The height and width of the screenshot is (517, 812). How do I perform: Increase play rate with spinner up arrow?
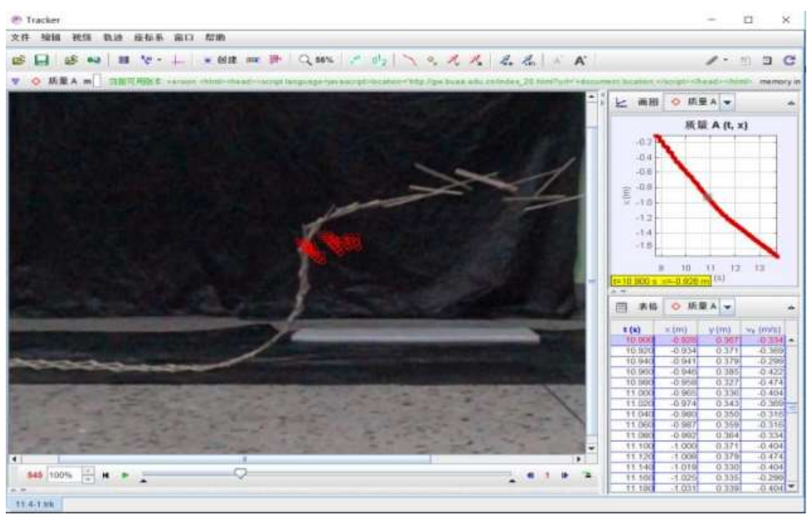[x=89, y=471]
